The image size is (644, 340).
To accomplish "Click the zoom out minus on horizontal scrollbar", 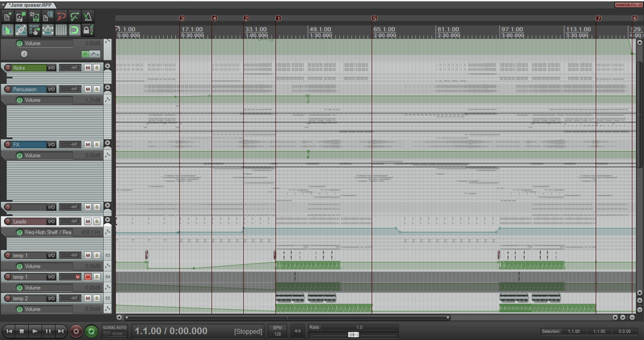I will [x=632, y=317].
